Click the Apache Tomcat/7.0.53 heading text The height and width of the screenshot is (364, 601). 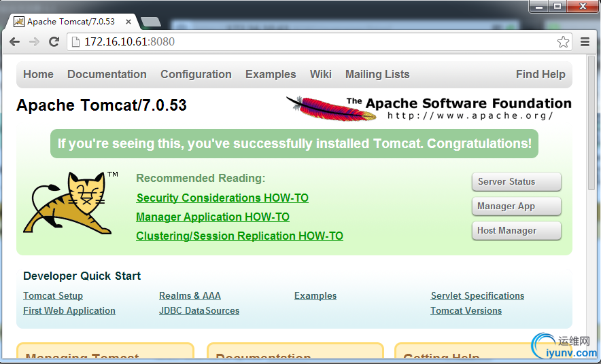(x=101, y=105)
